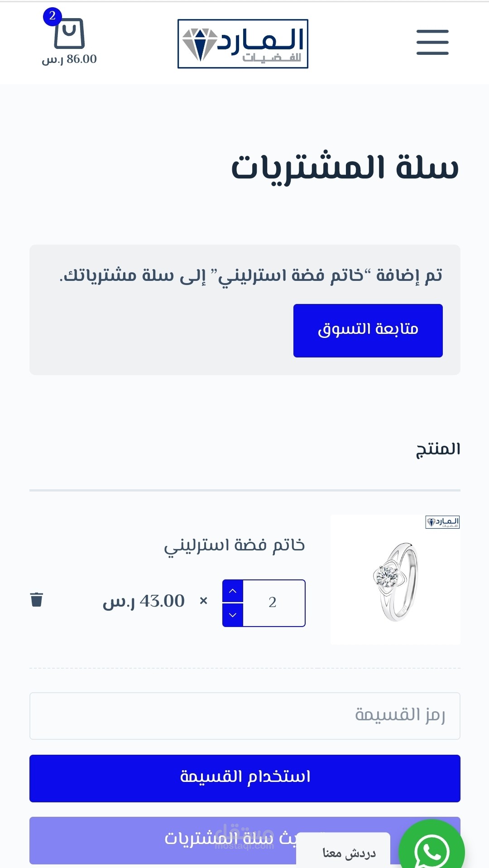Decrease quantity with the down arrow

coord(233,615)
